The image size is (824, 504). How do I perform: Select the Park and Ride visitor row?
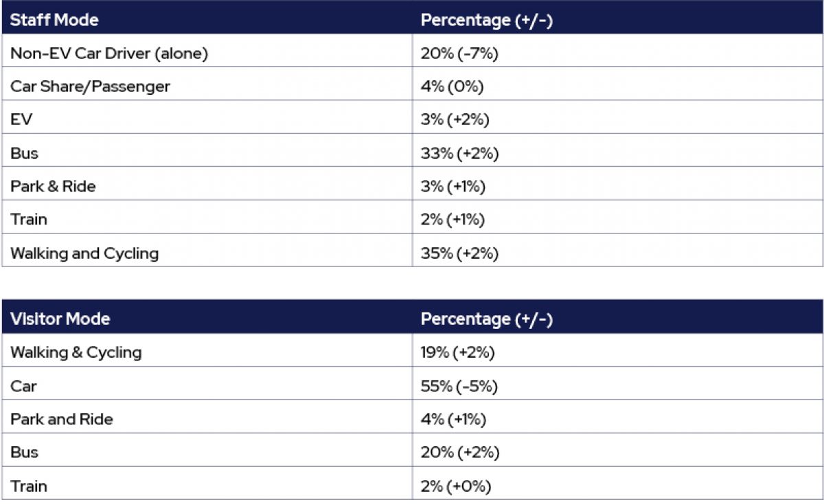(412, 419)
